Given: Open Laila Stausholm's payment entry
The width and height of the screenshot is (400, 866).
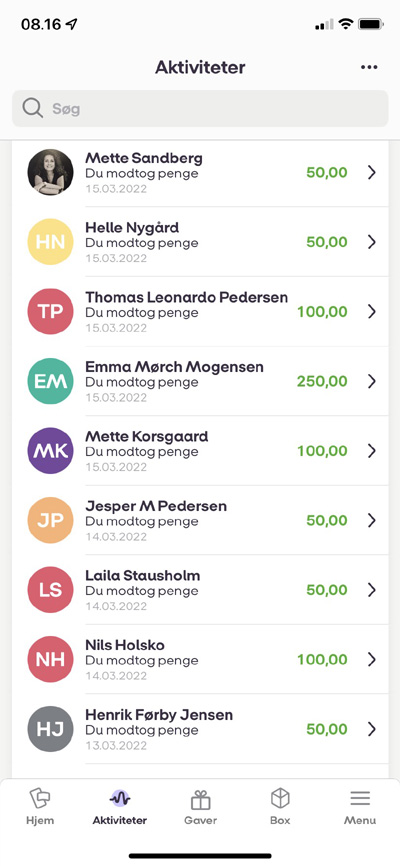Looking at the screenshot, I should tap(200, 590).
